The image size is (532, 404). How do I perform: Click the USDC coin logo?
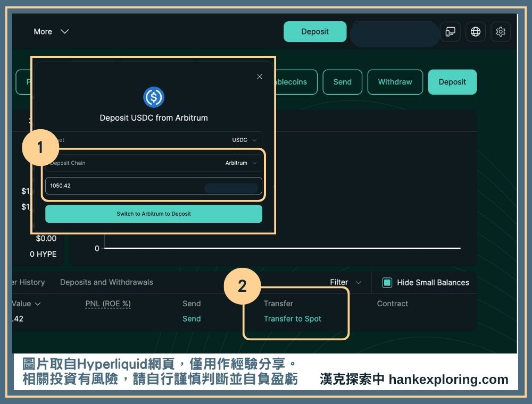(x=154, y=97)
